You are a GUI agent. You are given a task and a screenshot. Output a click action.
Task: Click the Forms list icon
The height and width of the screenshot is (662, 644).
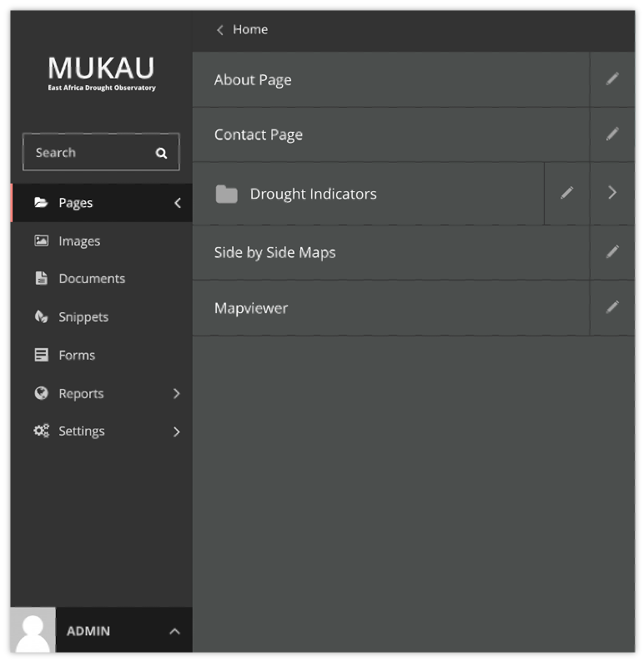click(x=42, y=355)
